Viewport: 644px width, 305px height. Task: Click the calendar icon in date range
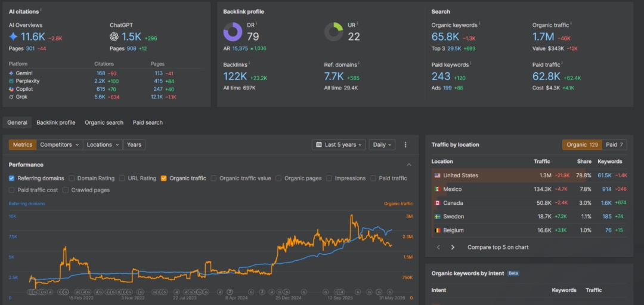[x=319, y=144]
